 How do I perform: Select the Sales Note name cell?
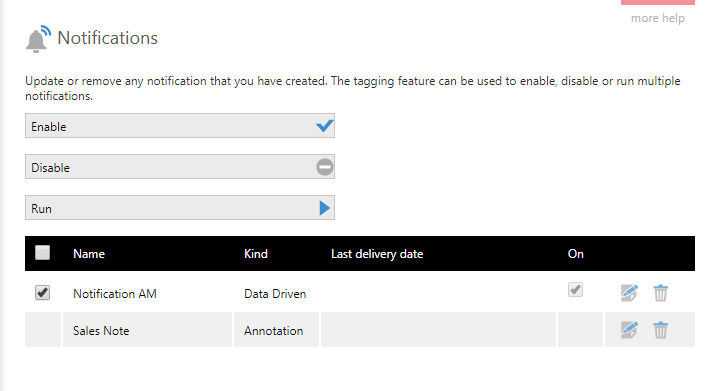tap(101, 330)
